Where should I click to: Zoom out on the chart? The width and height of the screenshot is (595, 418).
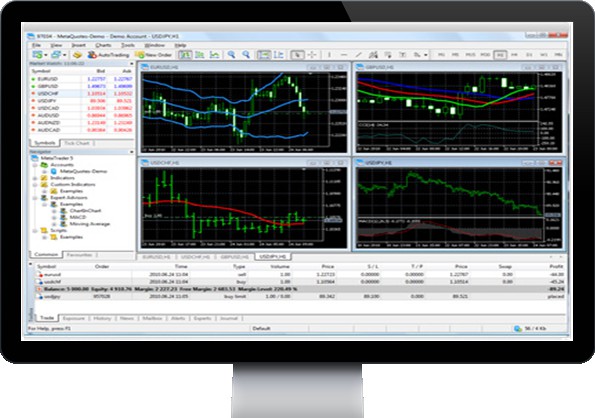[246, 55]
